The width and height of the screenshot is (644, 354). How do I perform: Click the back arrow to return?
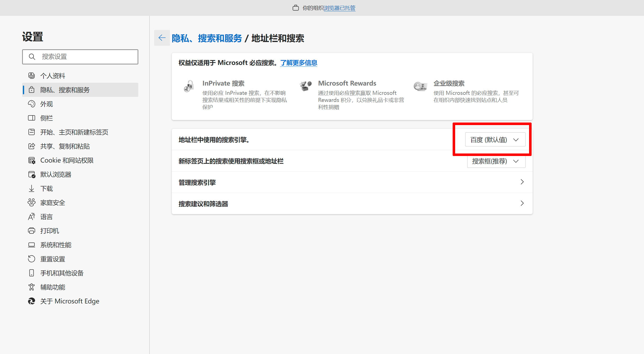click(x=162, y=38)
